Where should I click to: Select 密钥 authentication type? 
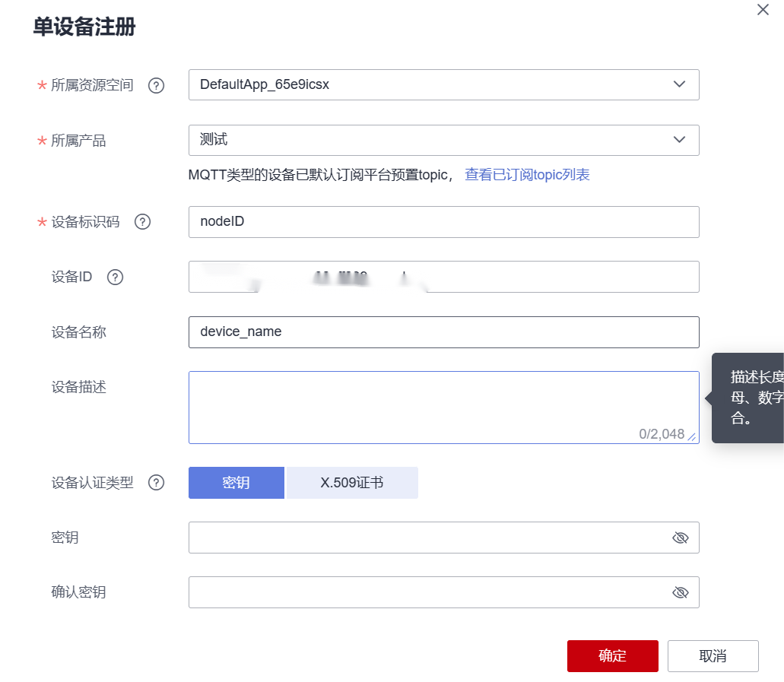point(236,483)
